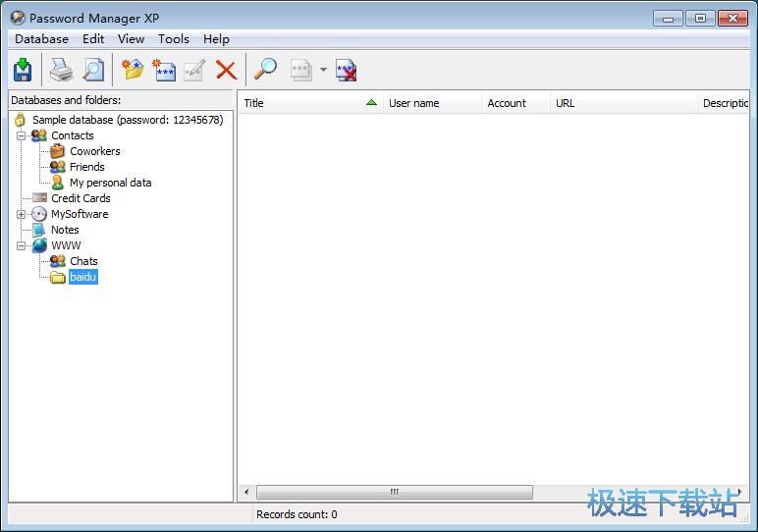Image resolution: width=758 pixels, height=532 pixels.
Task: Click the Description column header
Action: (x=724, y=103)
